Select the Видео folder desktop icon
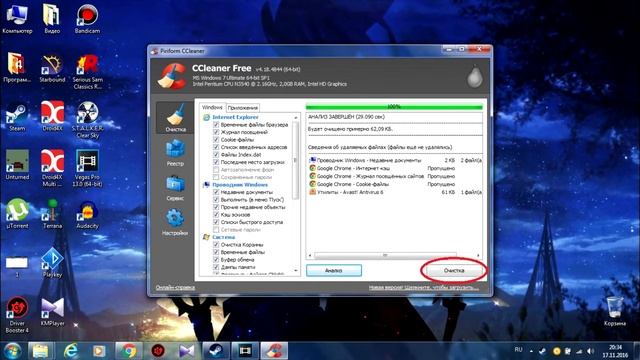The image size is (640, 360). point(52,19)
